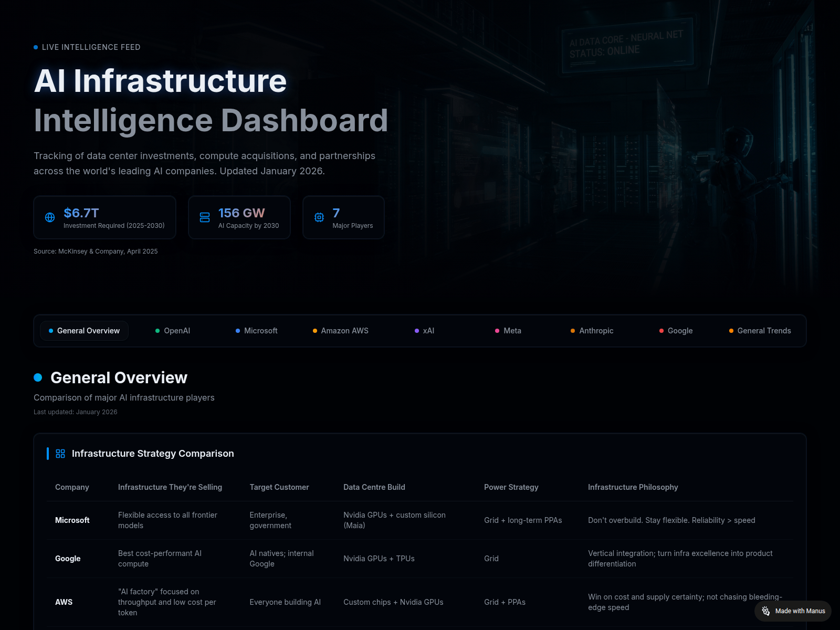840x630 pixels.
Task: Select the General Overview tab
Action: pos(84,331)
